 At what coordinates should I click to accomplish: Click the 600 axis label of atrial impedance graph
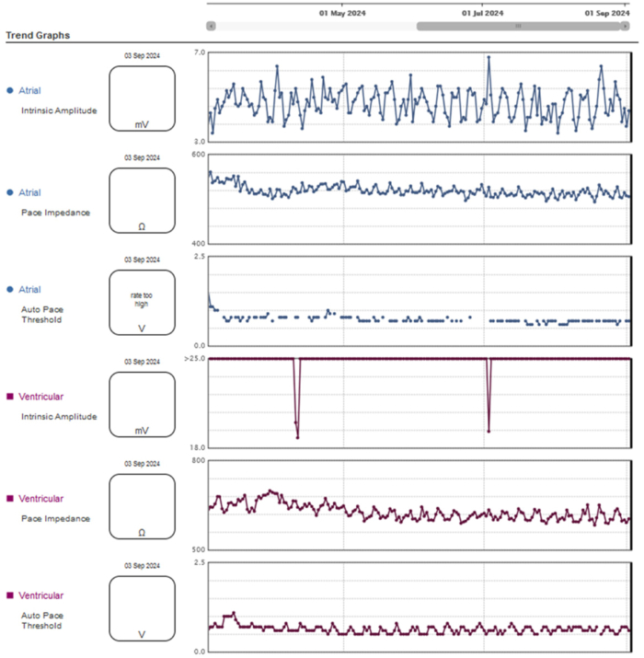click(x=199, y=155)
